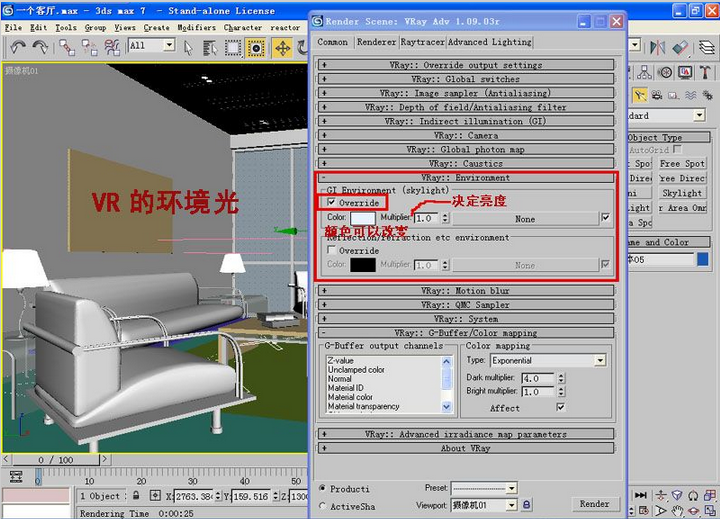
Task: Click the Skylight object type button
Action: coord(682,193)
